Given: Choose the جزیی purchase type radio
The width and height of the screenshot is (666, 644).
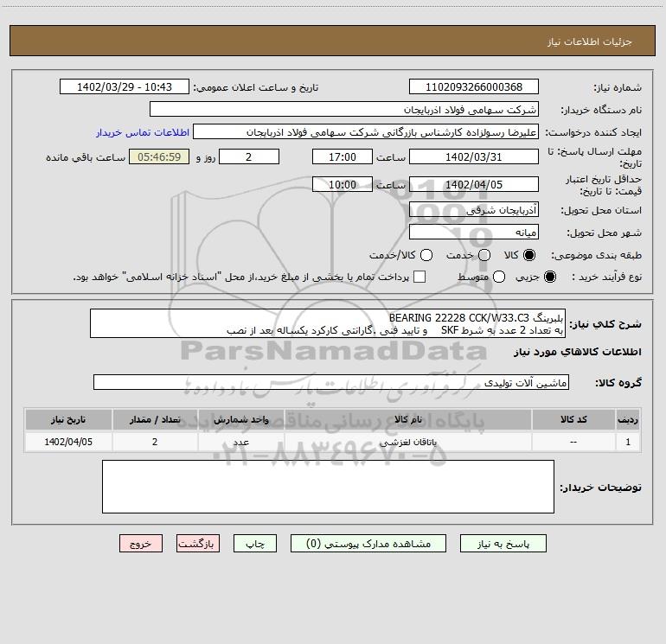Looking at the screenshot, I should [x=549, y=277].
